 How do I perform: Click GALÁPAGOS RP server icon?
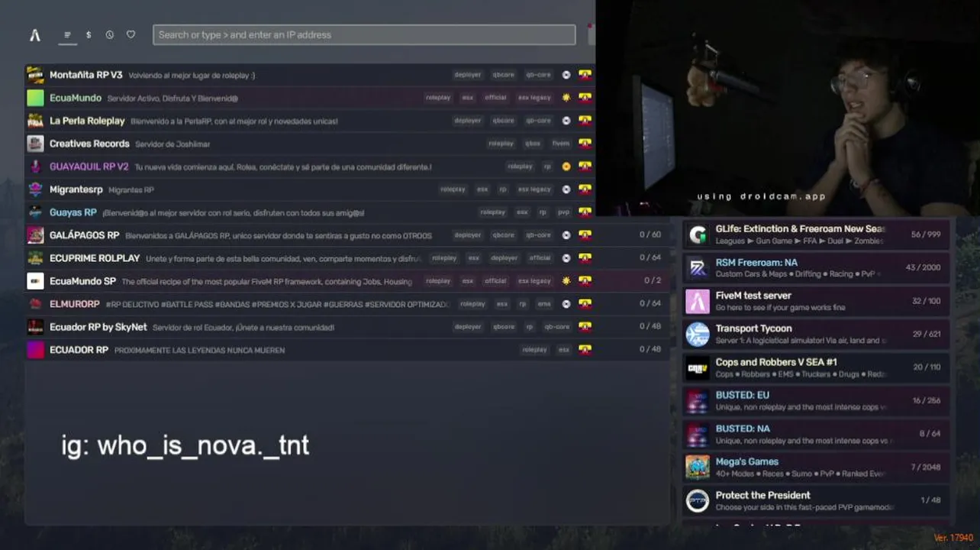(35, 235)
